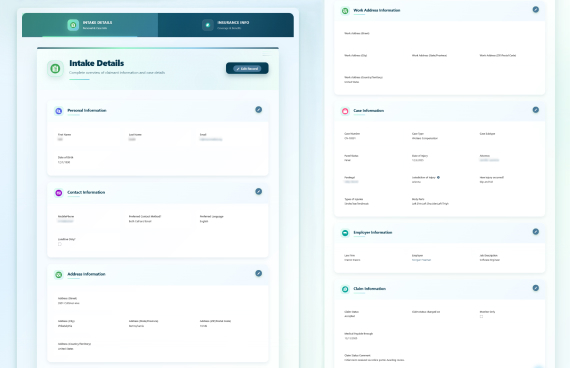
Task: Click the Date of Injury value
Action: click(x=418, y=160)
